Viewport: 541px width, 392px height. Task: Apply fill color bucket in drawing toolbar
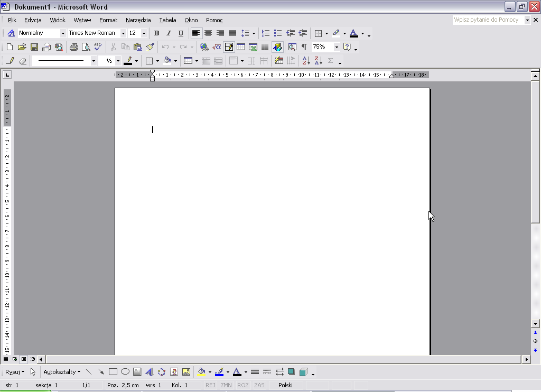(x=201, y=372)
